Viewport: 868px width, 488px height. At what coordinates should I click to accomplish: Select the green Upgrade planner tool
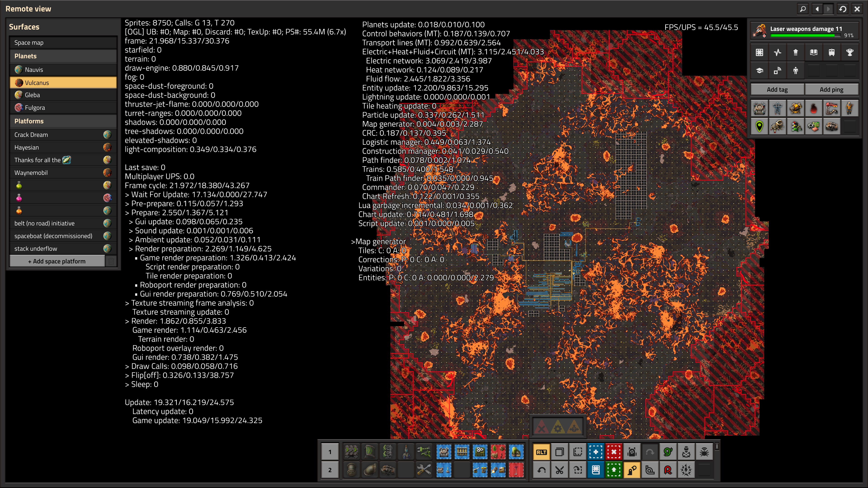pos(614,470)
